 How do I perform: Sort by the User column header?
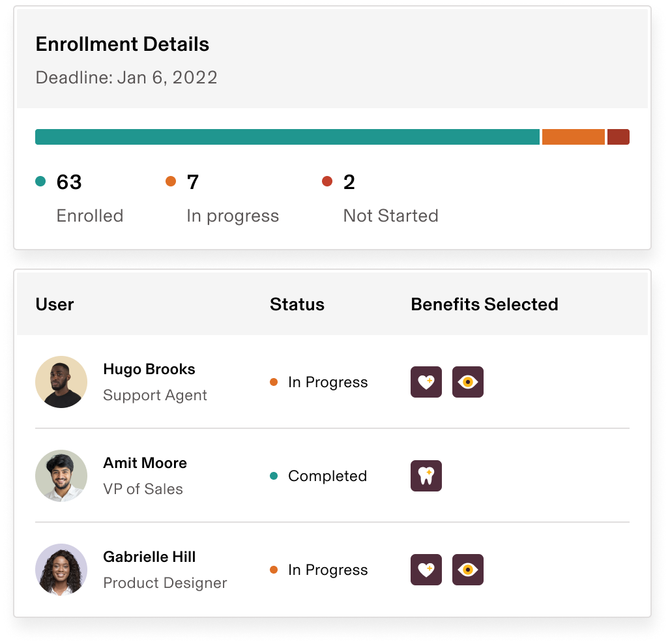coord(55,304)
